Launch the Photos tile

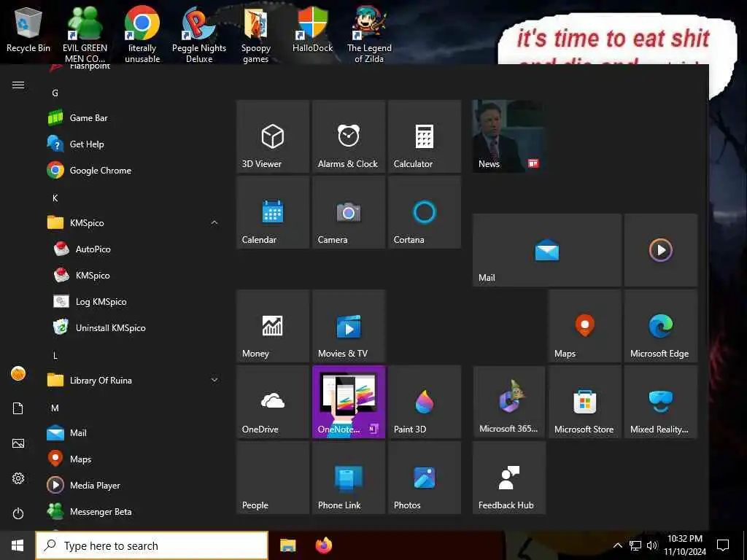[424, 478]
